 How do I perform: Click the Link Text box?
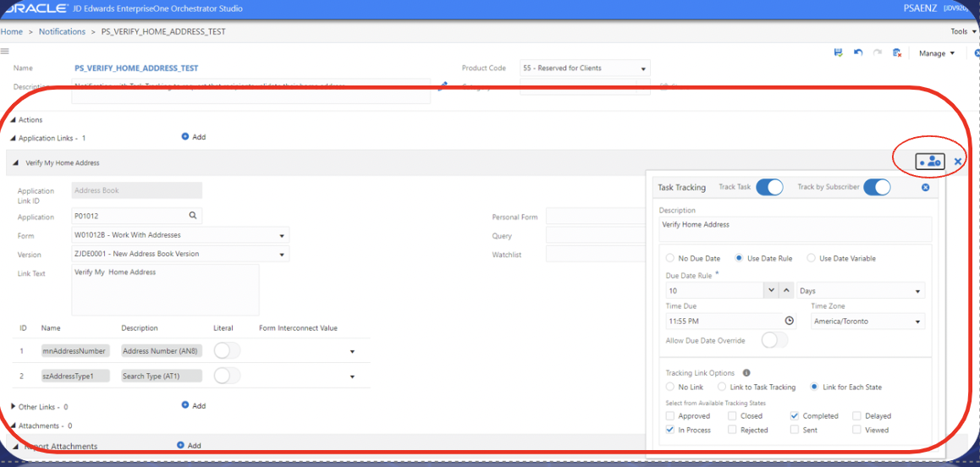(165, 289)
